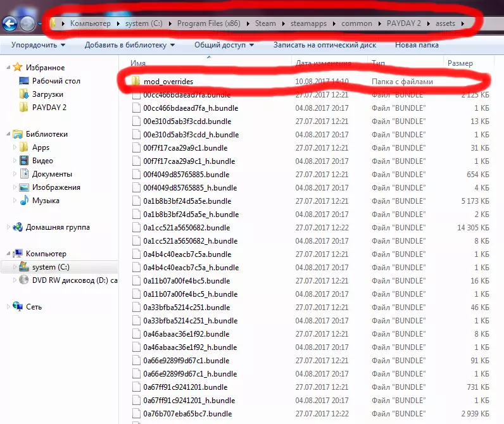Select file 0a11b07a00fe4bc5.bundle
The image size is (504, 424).
coord(186,281)
